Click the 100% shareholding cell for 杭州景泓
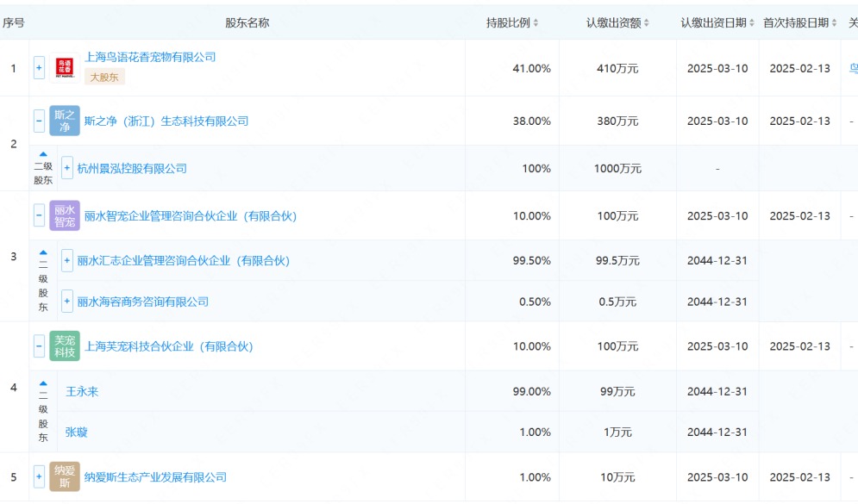Image resolution: width=858 pixels, height=504 pixels. click(536, 168)
